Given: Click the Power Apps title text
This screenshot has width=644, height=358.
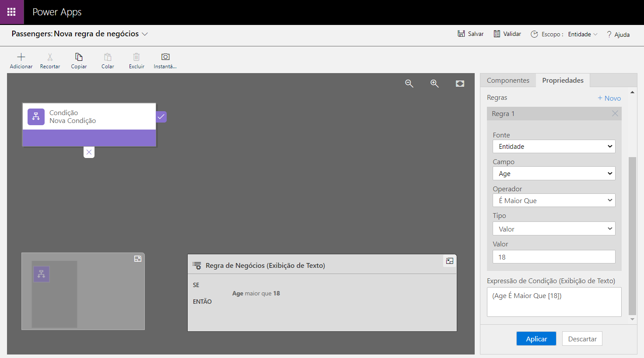Looking at the screenshot, I should tap(57, 12).
